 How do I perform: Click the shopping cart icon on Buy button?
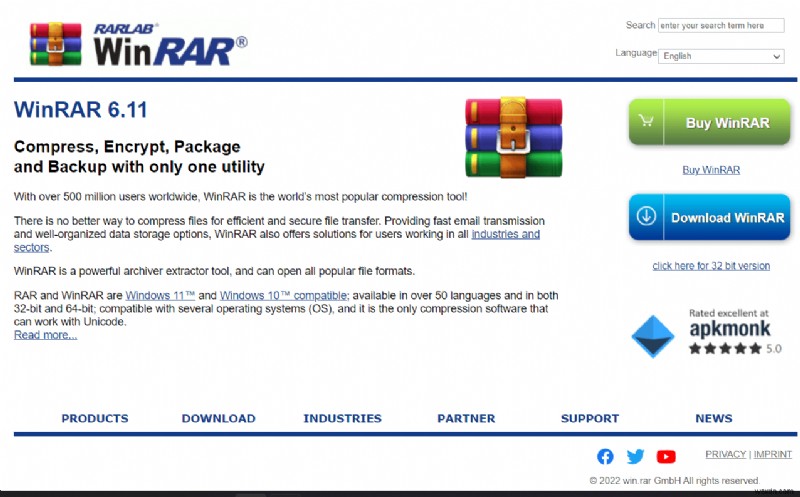click(646, 121)
